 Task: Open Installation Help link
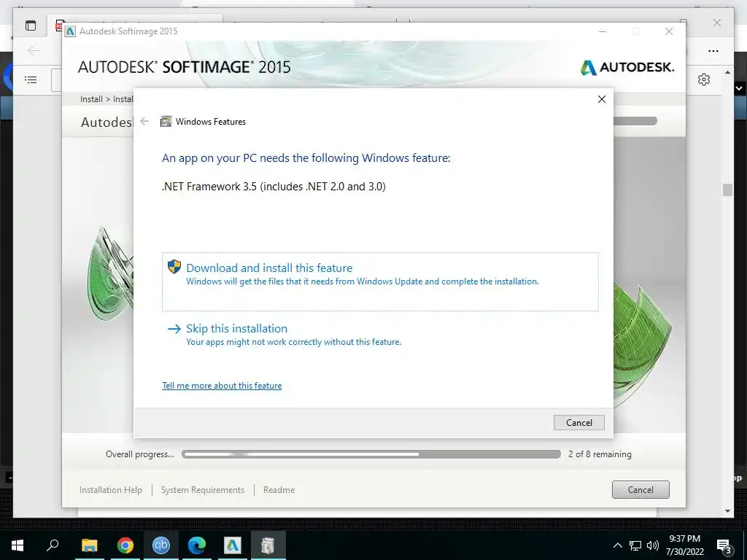(111, 489)
